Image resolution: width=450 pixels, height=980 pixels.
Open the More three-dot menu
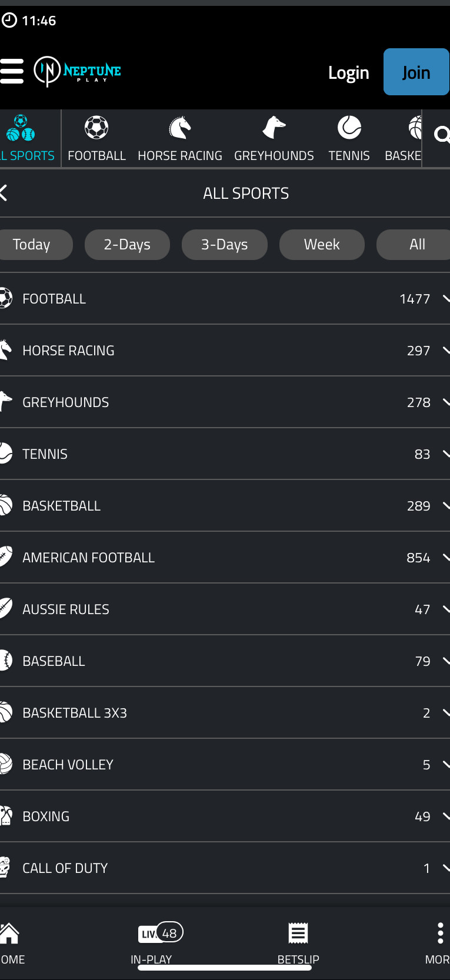point(439,934)
